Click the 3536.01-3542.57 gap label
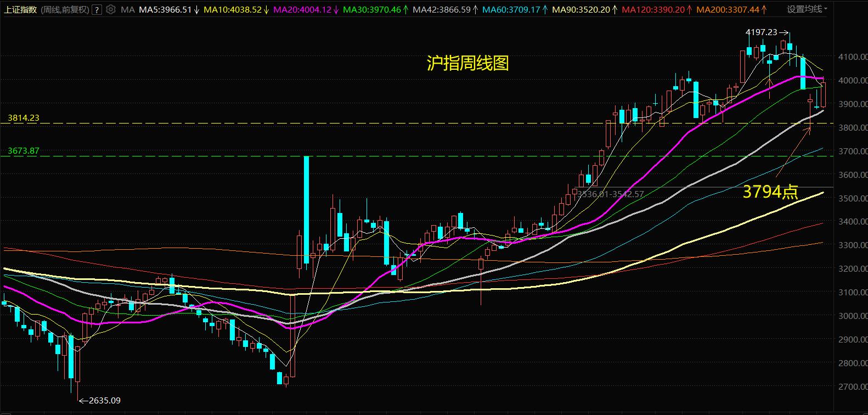 [611, 194]
